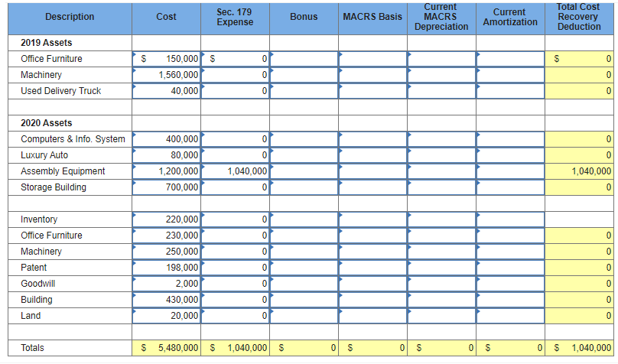Select the Current Amortization cell for Used Delivery Truck
The width and height of the screenshot is (618, 364).
[510, 91]
